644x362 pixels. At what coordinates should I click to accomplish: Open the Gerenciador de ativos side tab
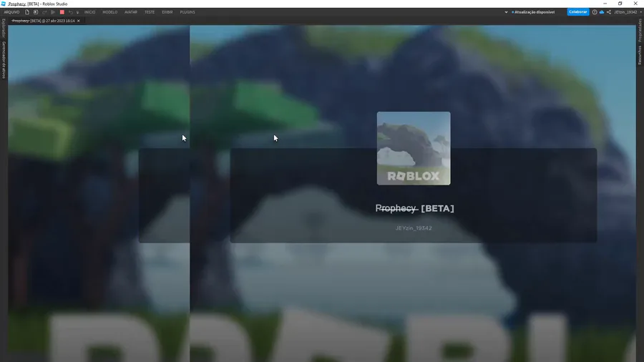coord(4,60)
